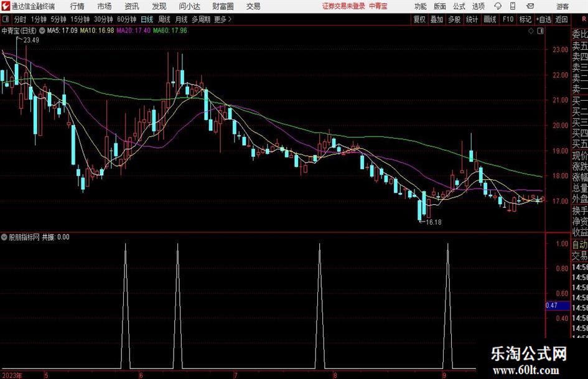The width and height of the screenshot is (588, 379).
Task: Click the 返回 back button
Action: pos(561,19)
